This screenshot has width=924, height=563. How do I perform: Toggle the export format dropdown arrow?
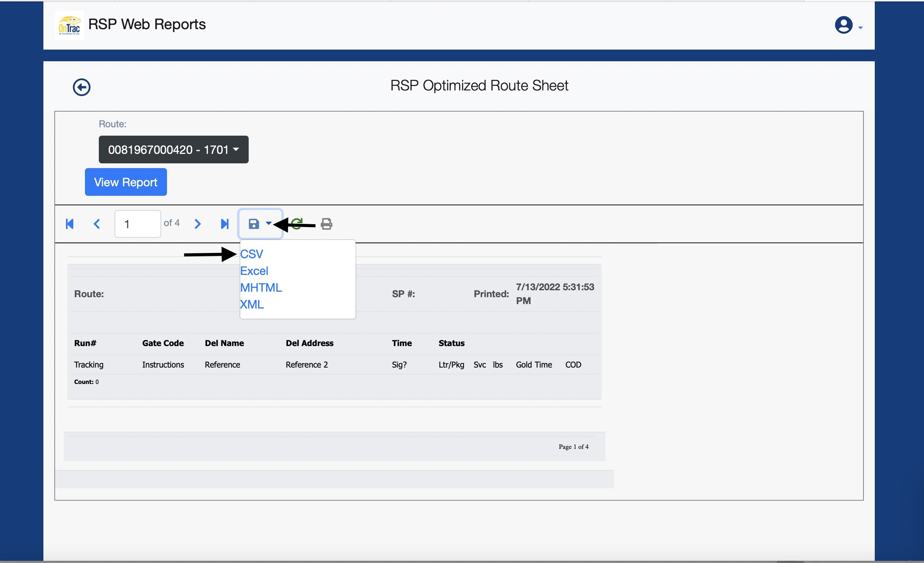point(268,224)
